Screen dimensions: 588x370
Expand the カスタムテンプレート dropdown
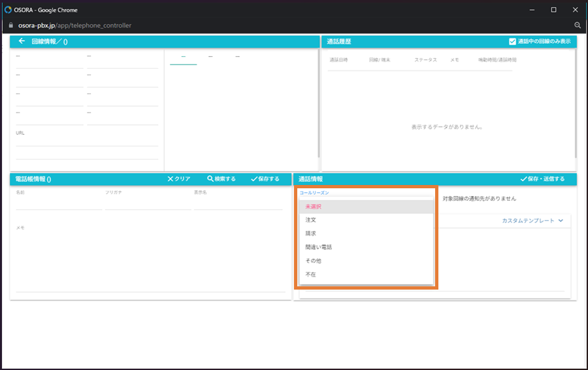pyautogui.click(x=560, y=221)
